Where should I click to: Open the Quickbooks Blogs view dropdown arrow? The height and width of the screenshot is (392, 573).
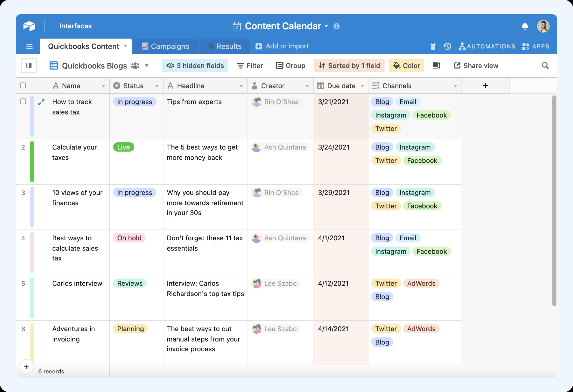coord(147,66)
